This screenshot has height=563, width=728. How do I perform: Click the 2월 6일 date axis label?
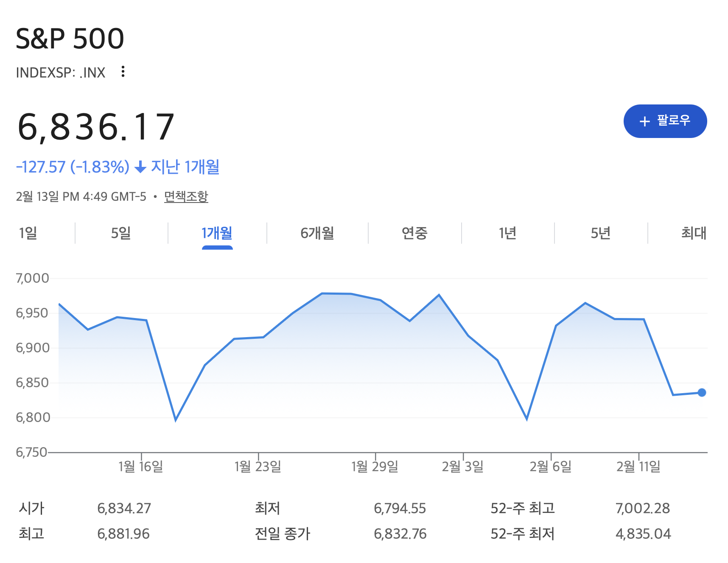[550, 467]
